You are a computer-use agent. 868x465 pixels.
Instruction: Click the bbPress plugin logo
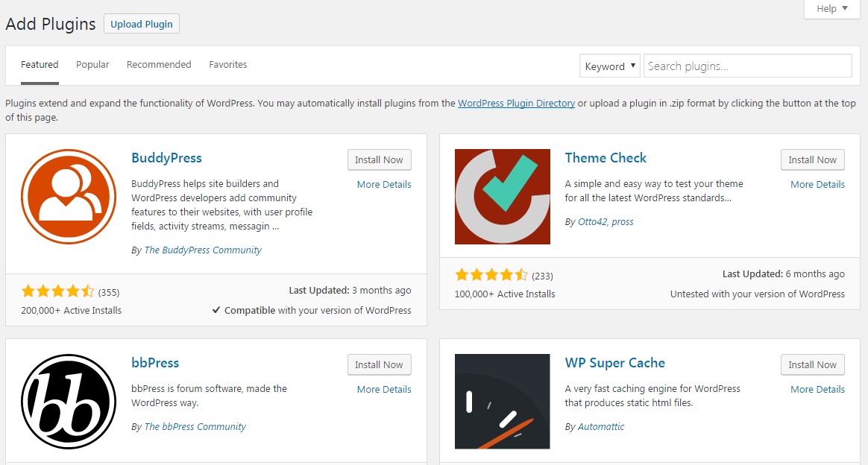69,402
